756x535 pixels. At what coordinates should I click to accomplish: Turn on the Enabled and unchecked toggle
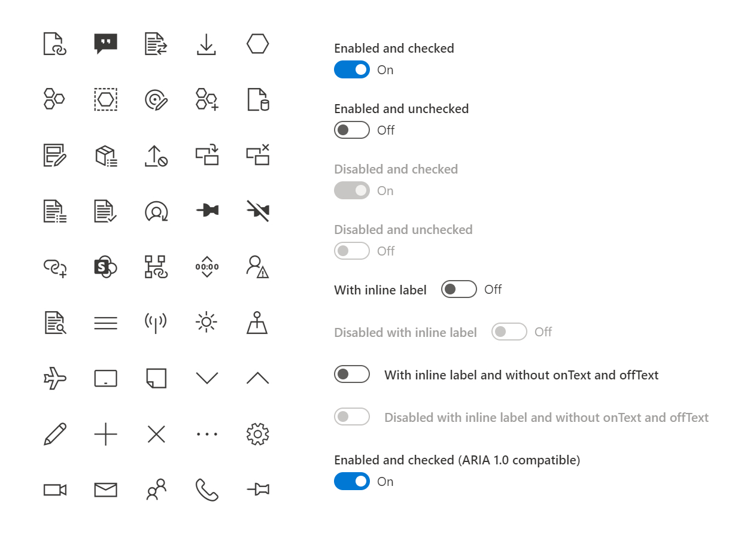(352, 130)
